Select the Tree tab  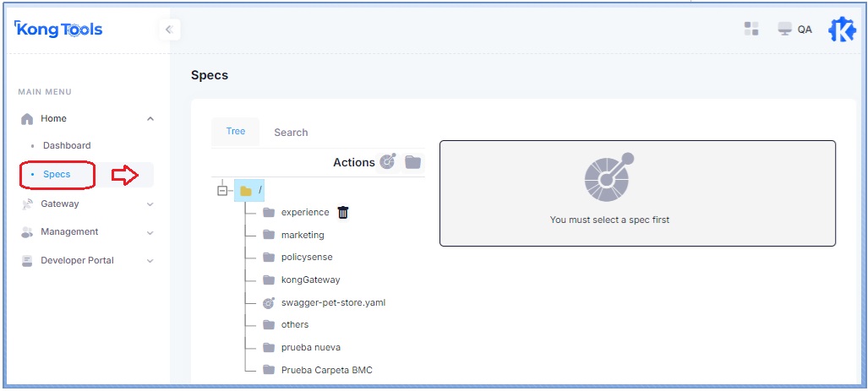235,132
